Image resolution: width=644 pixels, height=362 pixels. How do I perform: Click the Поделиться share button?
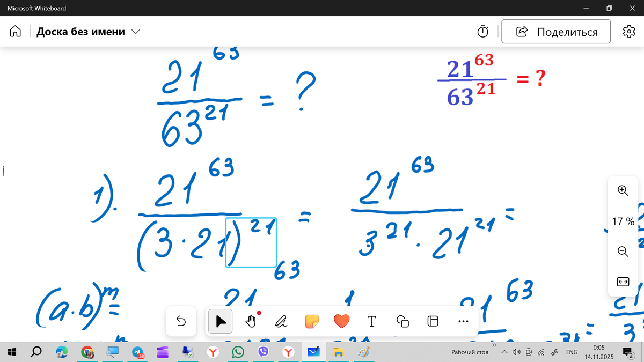[556, 32]
